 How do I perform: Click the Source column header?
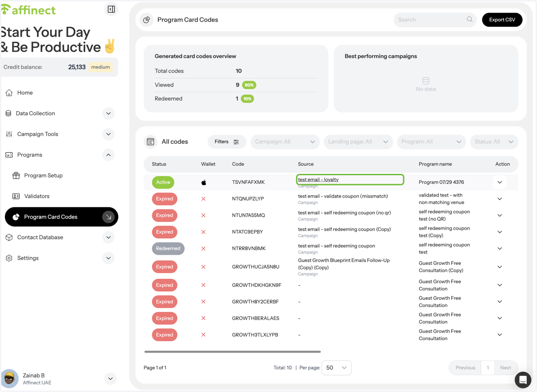[x=306, y=164]
